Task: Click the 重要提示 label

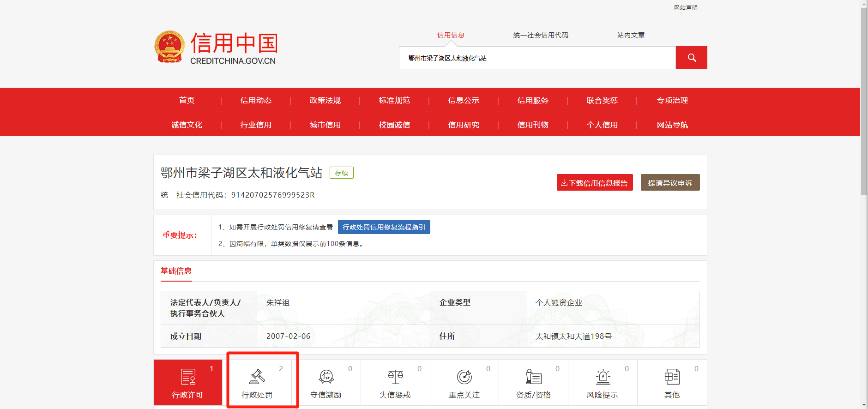Action: click(180, 235)
